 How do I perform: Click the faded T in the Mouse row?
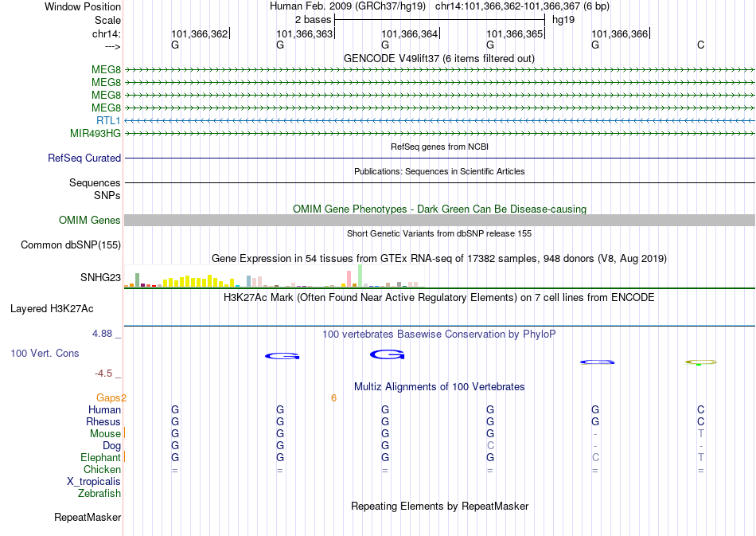point(700,434)
